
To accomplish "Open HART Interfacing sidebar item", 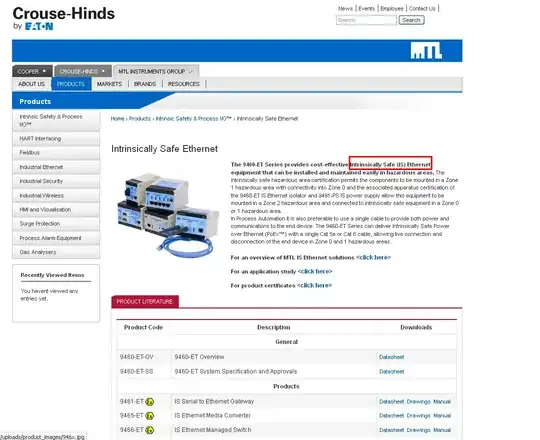I will point(56,138).
